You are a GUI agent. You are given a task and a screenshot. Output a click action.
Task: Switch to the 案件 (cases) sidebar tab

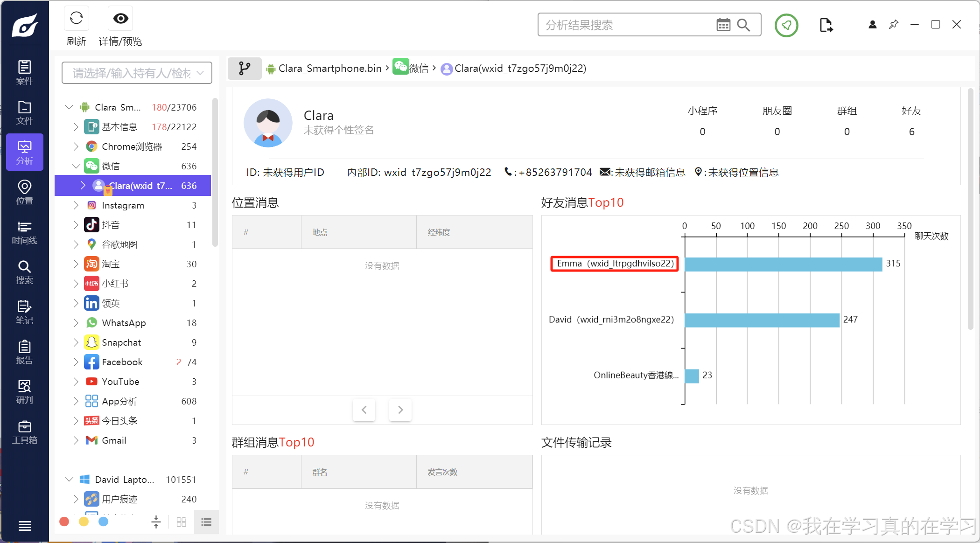tap(24, 72)
